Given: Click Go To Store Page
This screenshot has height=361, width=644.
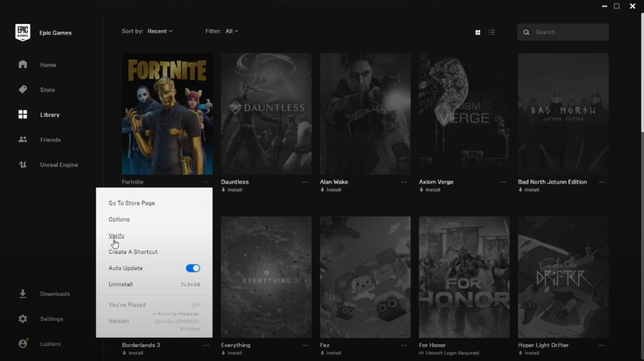Looking at the screenshot, I should [x=131, y=203].
